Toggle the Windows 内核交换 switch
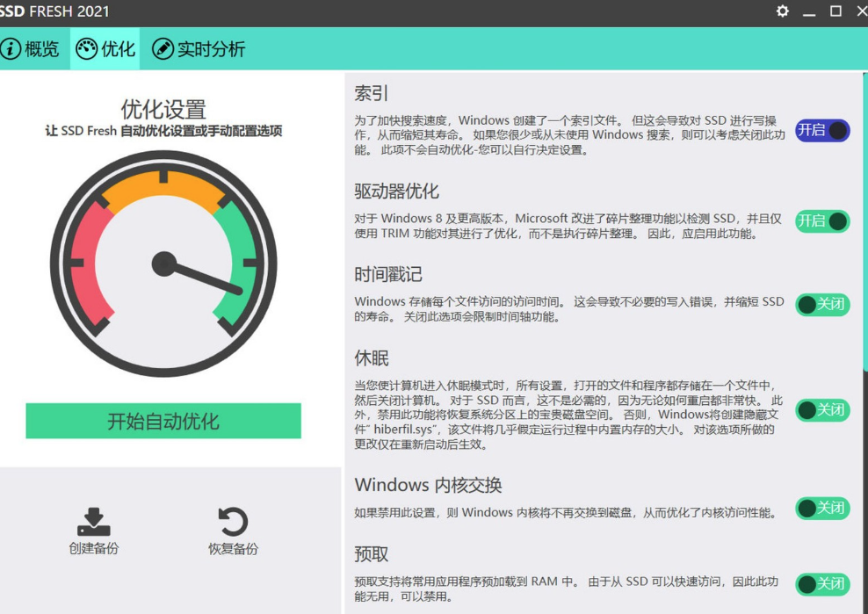This screenshot has width=868, height=614. click(822, 509)
